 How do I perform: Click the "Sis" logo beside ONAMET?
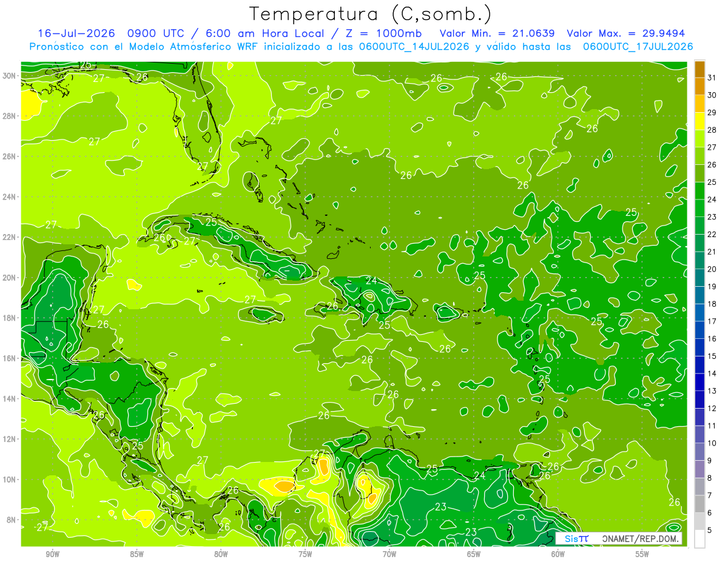tap(576, 538)
